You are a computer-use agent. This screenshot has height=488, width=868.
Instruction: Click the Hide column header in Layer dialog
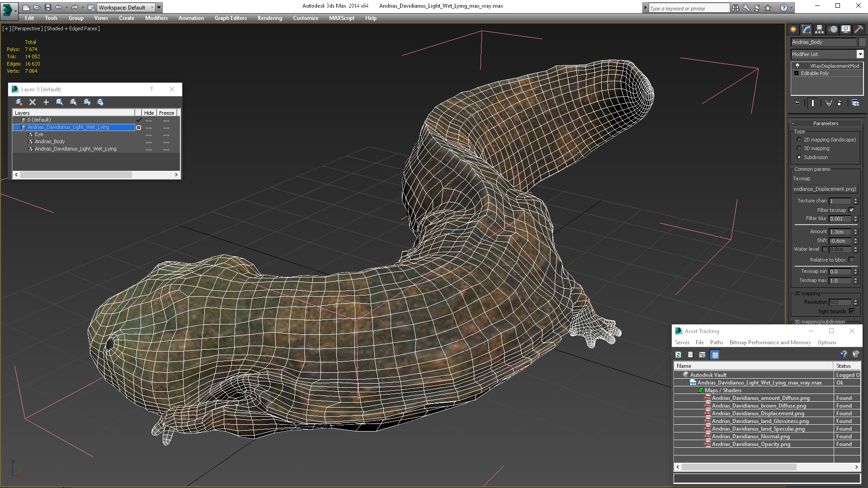pos(149,113)
